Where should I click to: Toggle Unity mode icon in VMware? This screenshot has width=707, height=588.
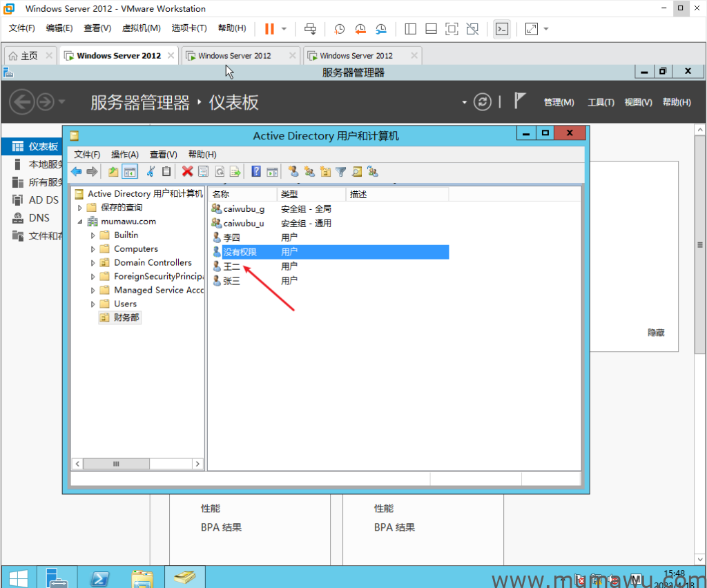tap(472, 29)
